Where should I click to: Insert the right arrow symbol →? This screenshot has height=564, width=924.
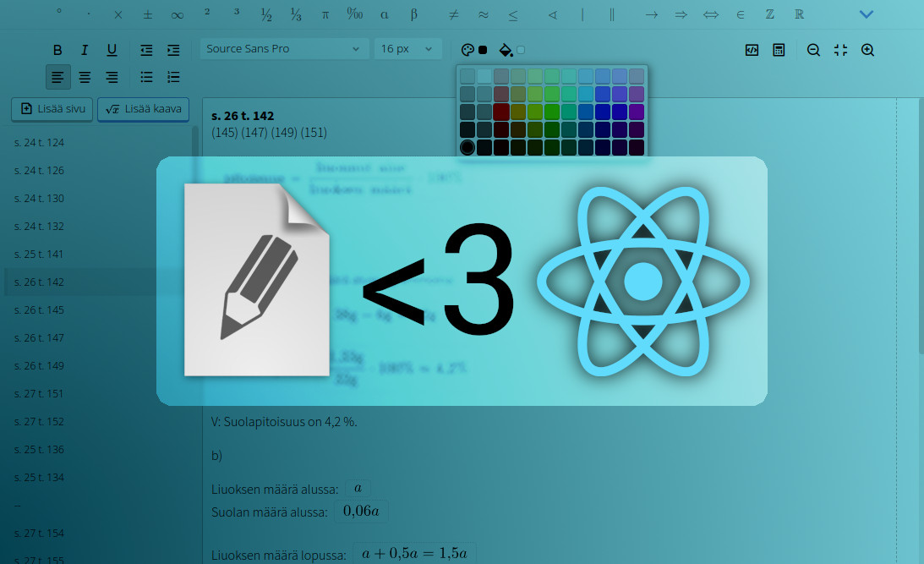(651, 14)
